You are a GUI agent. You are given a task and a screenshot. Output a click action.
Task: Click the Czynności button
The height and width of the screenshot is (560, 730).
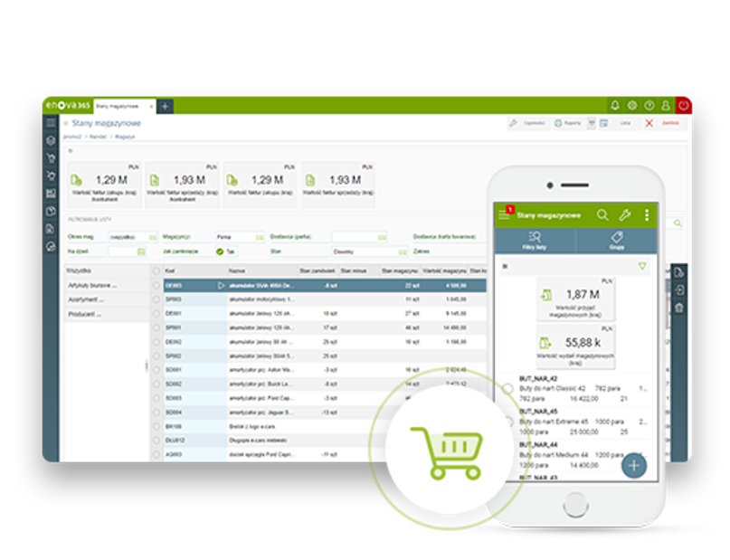(x=527, y=122)
